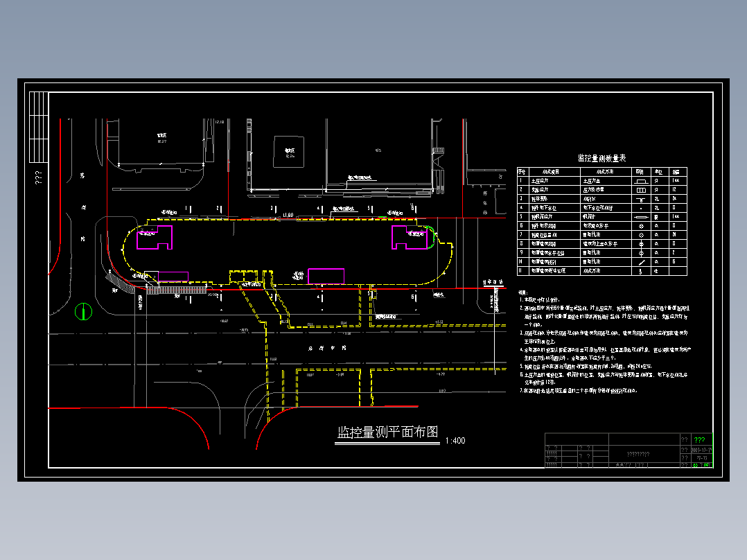This screenshot has width=747, height=560.
Task: Select the drawing title 监控量测平面布图
Action: [387, 432]
